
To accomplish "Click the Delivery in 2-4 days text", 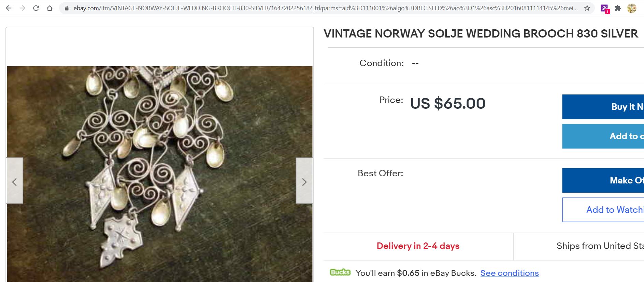I will (418, 246).
